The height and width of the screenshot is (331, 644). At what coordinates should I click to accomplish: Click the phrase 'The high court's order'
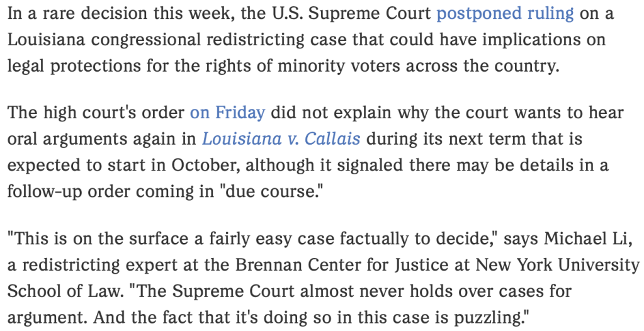coord(94,113)
